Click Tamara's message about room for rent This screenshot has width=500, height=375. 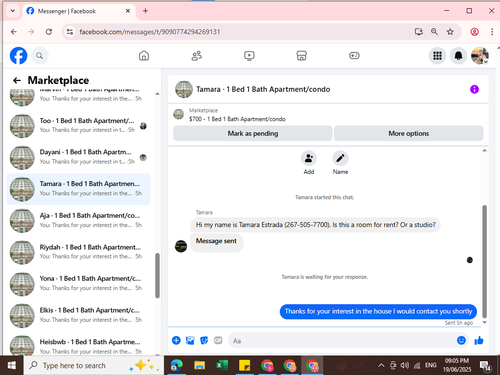click(x=315, y=225)
